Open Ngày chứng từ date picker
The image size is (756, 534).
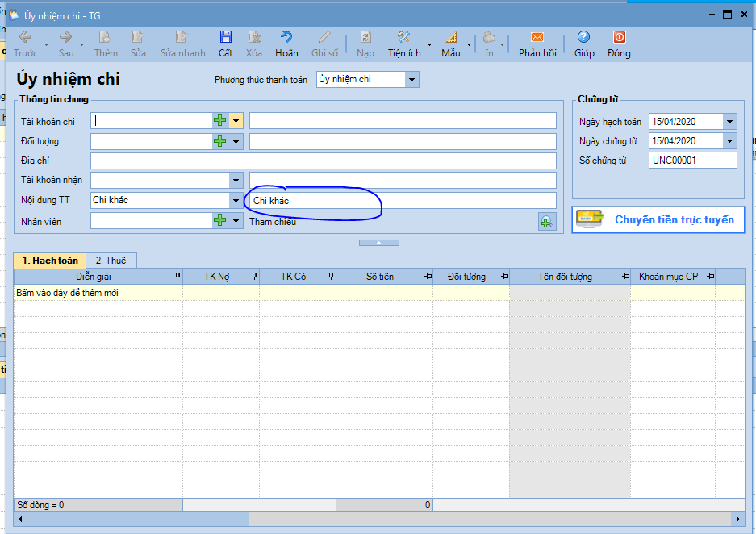(730, 141)
